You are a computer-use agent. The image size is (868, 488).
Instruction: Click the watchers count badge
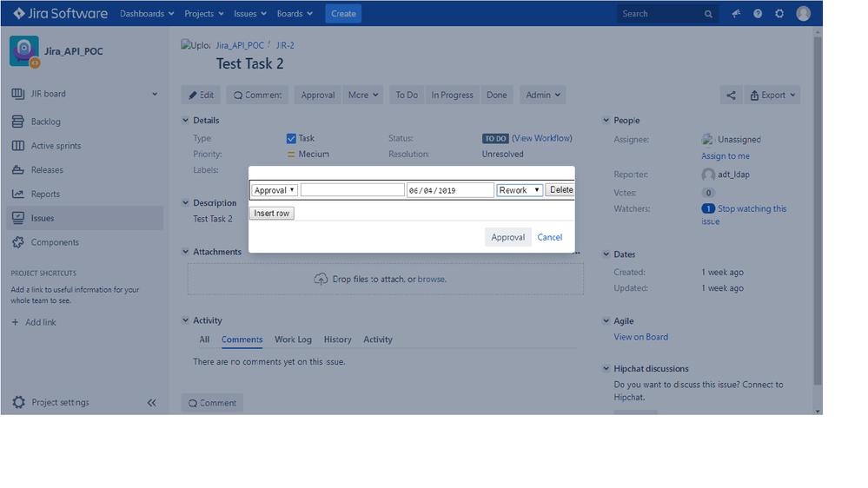pos(708,208)
